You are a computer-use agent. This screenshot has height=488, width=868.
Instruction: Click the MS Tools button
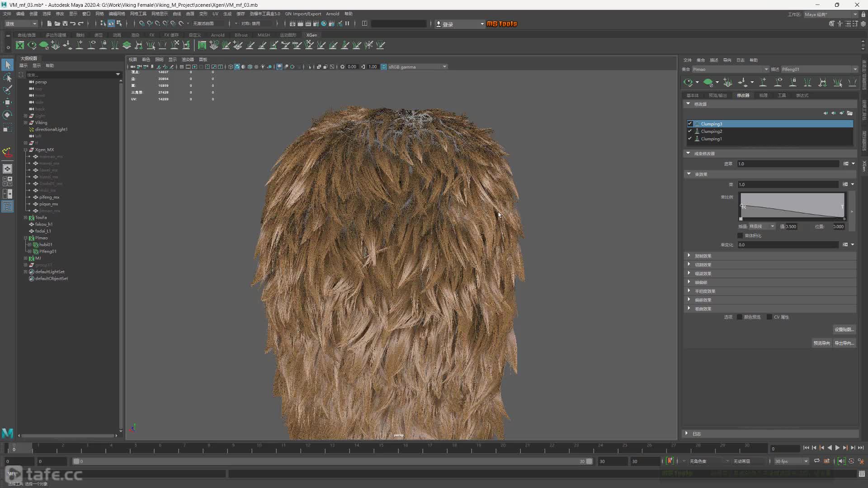(502, 24)
